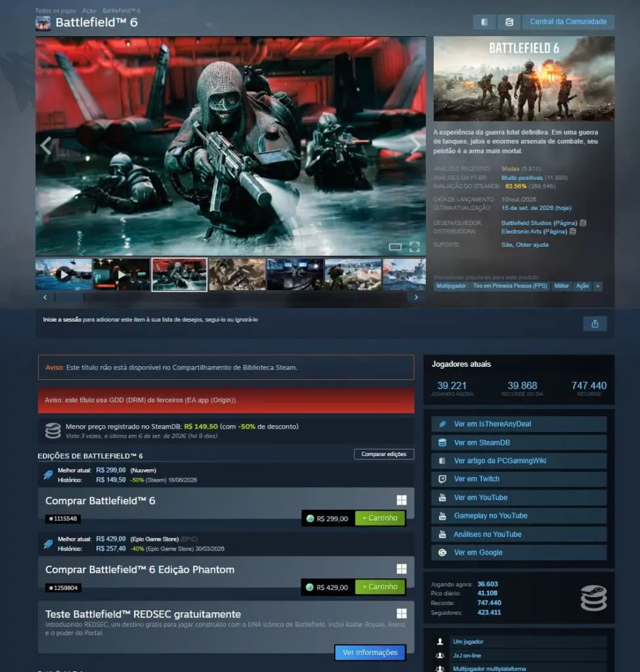Open Gameplay no YouTube link
Viewport: 640px width, 672px height.
tap(519, 516)
